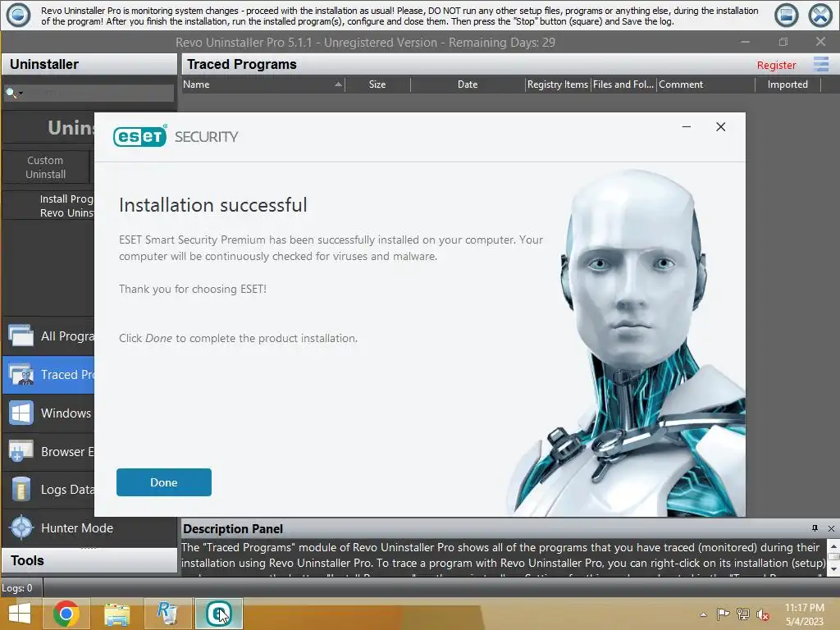Screen dimensions: 840x630
Task: Expand the Tools section header
Action: pyautogui.click(x=89, y=560)
